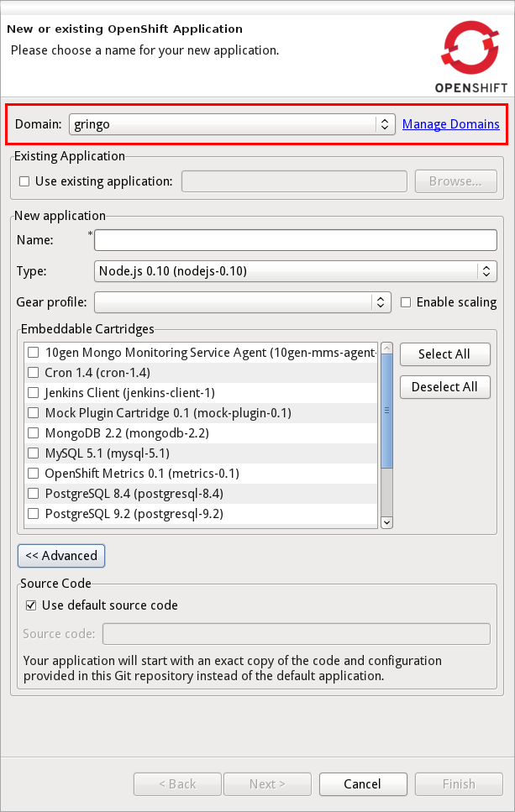The height and width of the screenshot is (812, 515).
Task: Expand the Type dropdown for Node.js 0.10
Action: click(296, 271)
